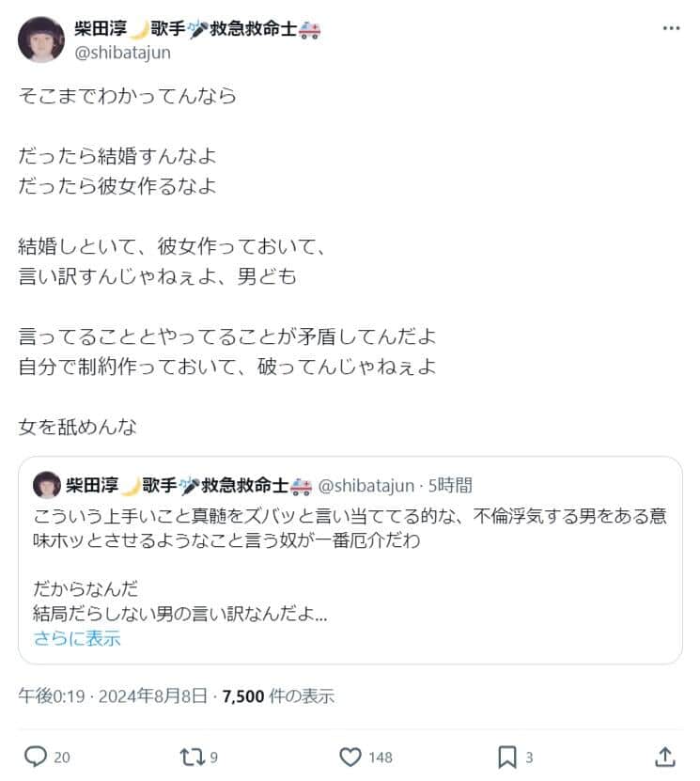700x781 pixels.
Task: Bookmark this tweet
Action: click(507, 755)
